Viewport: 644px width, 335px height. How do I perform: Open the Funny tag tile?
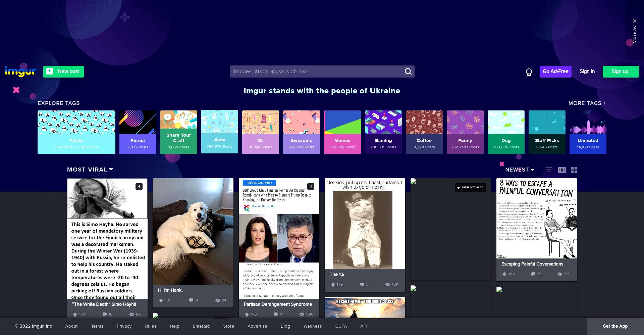tap(465, 132)
